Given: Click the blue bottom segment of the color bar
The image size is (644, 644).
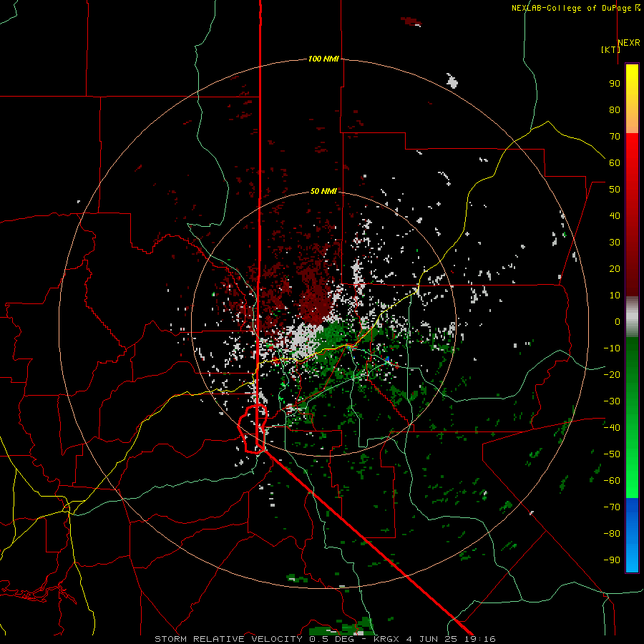Looking at the screenshot, I should coord(632,535).
